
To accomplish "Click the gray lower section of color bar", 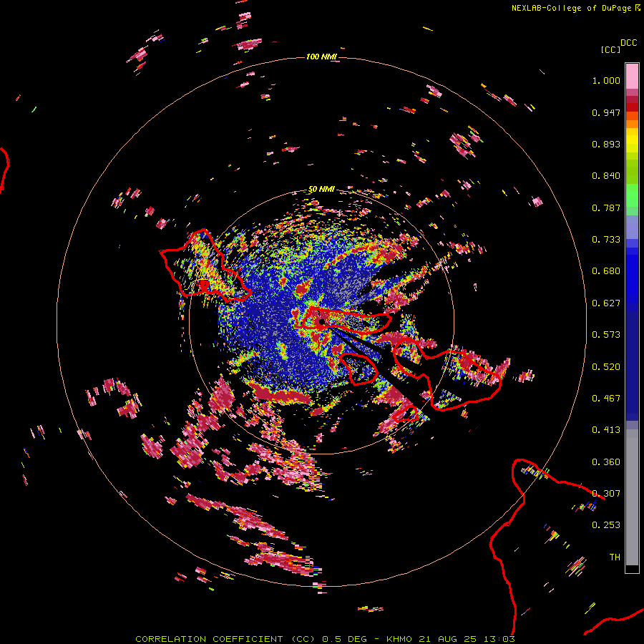I will (x=632, y=497).
